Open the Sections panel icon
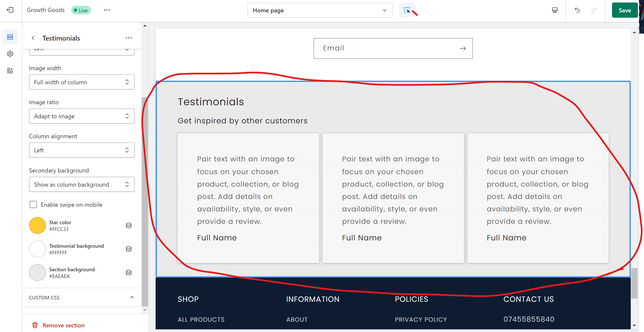The image size is (644, 332). 10,37
